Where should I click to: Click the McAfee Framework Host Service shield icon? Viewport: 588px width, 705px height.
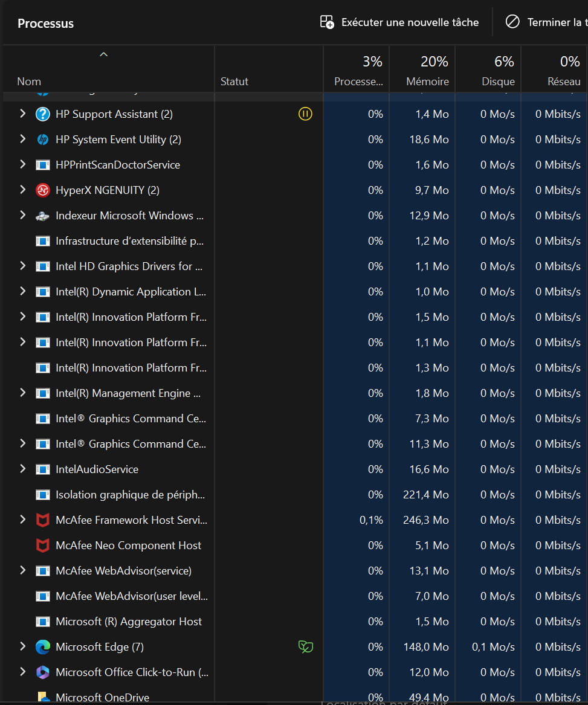[43, 520]
